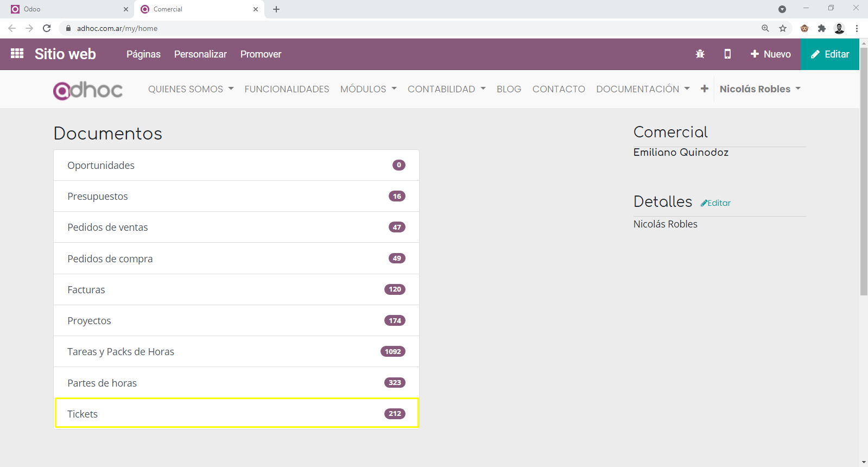
Task: Click the adhoc logo
Action: (x=88, y=90)
